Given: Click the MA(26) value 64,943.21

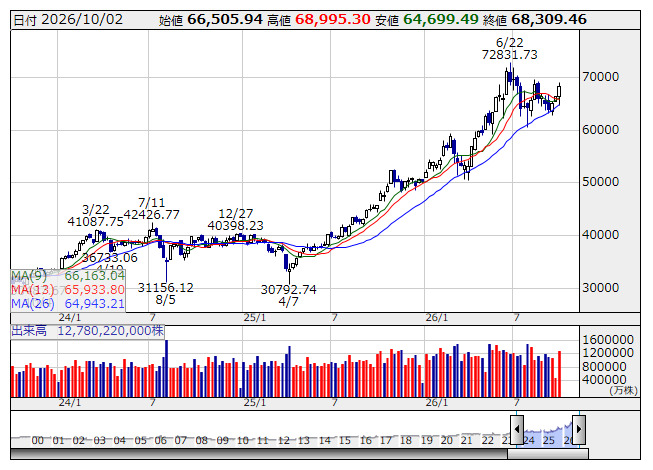Looking at the screenshot, I should 95,303.
